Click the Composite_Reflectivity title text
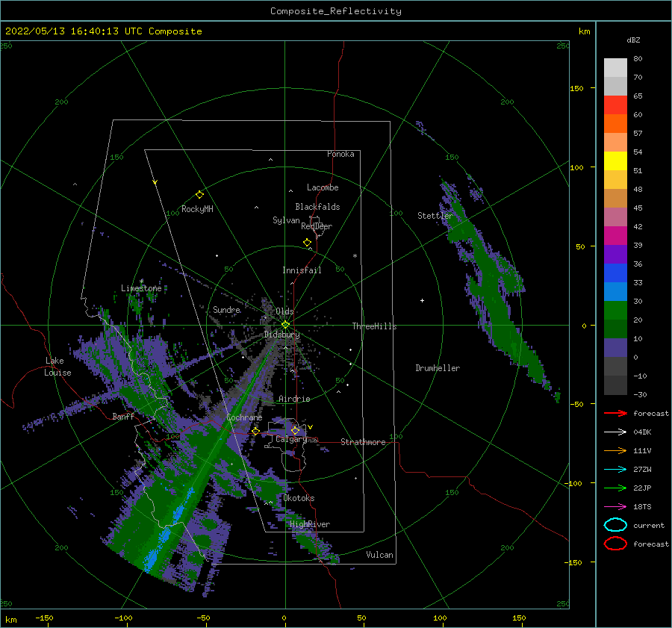This screenshot has height=628, width=672. [336, 11]
